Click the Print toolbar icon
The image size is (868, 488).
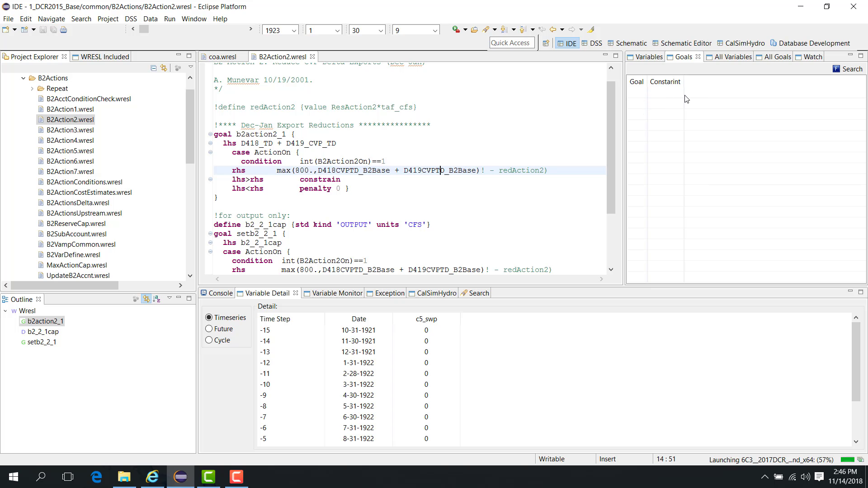(x=64, y=30)
